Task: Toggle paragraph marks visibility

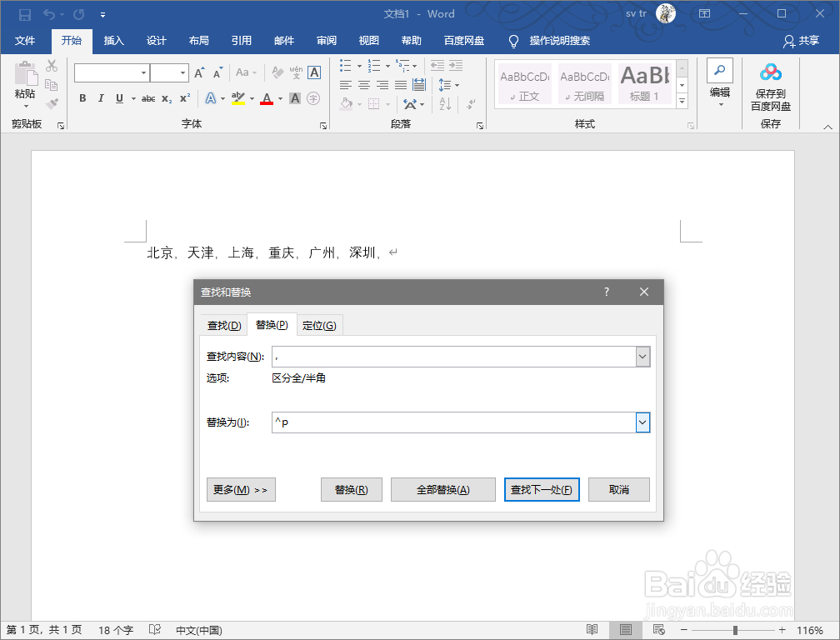Action: tap(471, 103)
